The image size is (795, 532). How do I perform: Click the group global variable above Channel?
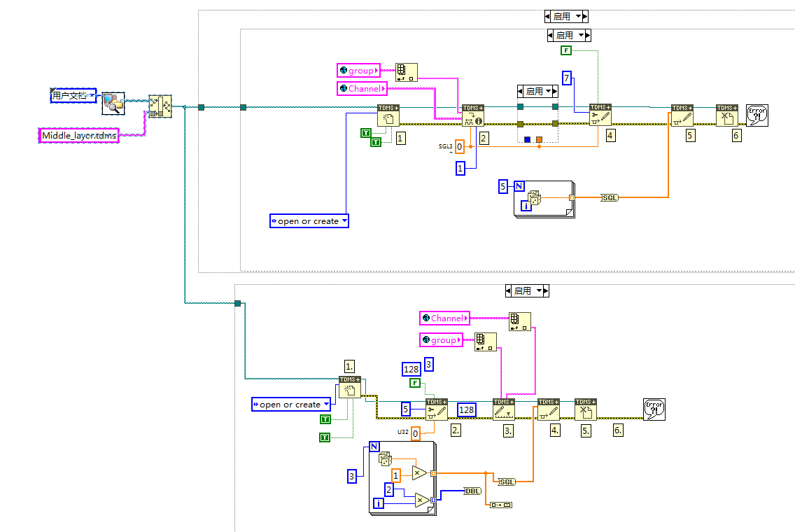(358, 71)
